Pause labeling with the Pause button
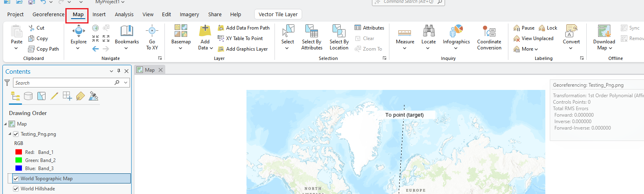 point(524,28)
